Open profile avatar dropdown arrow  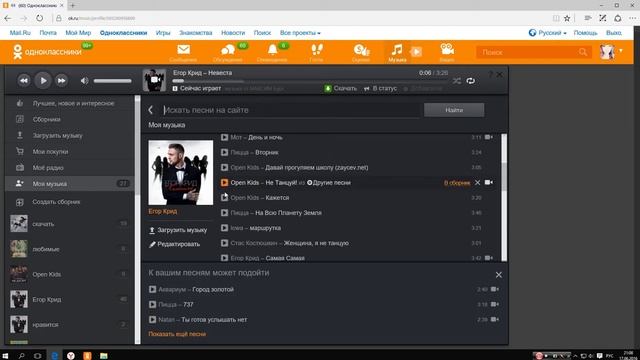621,51
